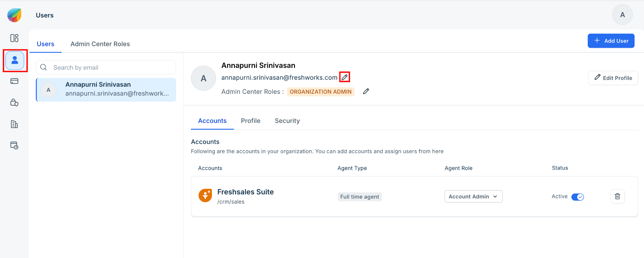Click the Search by email field

pos(106,67)
